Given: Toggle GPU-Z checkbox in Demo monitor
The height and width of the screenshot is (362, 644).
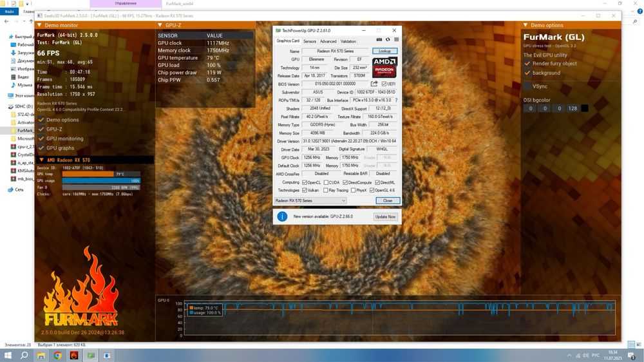Looking at the screenshot, I should pos(41,129).
